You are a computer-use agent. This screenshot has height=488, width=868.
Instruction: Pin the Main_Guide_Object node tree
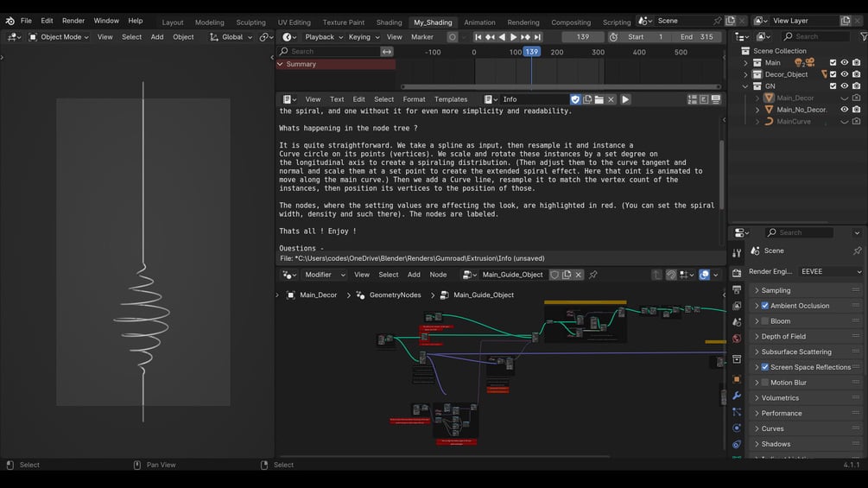point(592,275)
